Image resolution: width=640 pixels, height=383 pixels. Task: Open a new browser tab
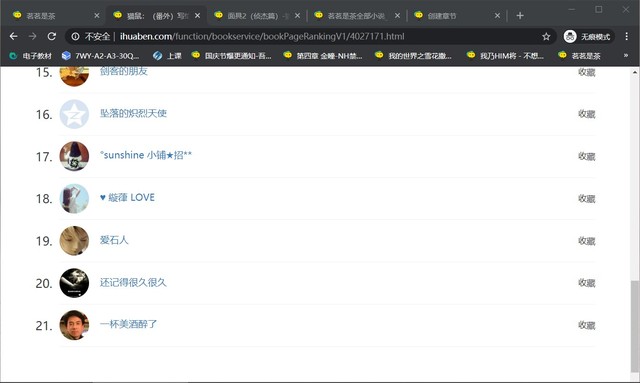pos(520,16)
